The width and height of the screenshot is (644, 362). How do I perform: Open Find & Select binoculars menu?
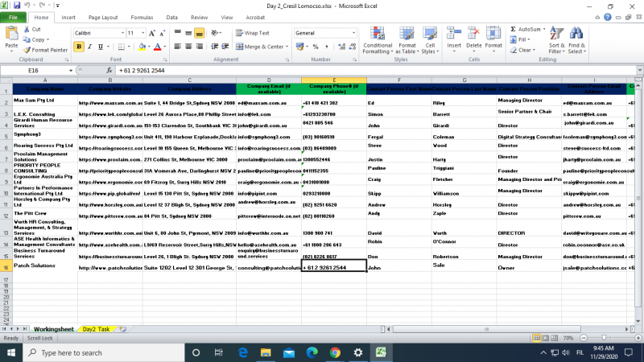(x=576, y=39)
